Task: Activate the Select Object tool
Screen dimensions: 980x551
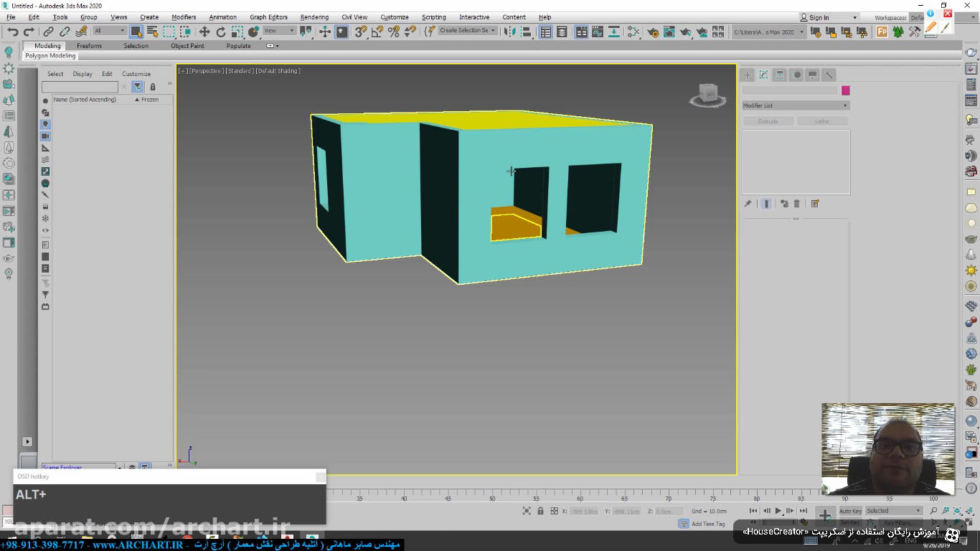Action: 136,32
